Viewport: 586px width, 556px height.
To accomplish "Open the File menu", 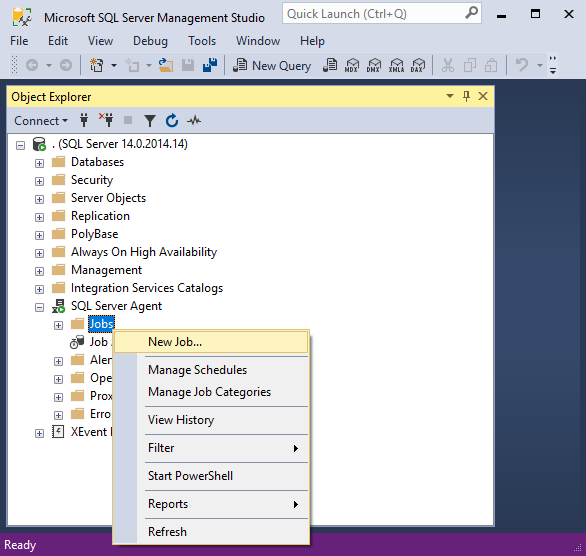I will [19, 41].
